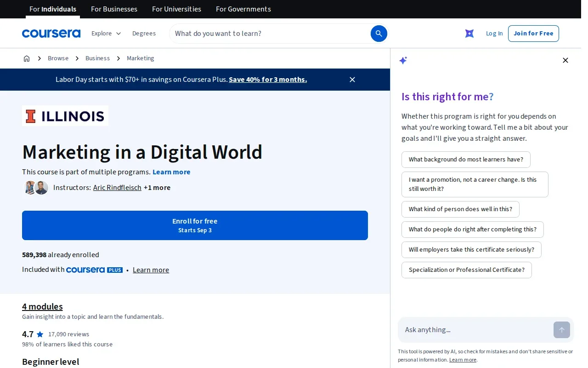Open instructor Aric Rindfleisch's profile
This screenshot has width=588, height=368.
[117, 188]
